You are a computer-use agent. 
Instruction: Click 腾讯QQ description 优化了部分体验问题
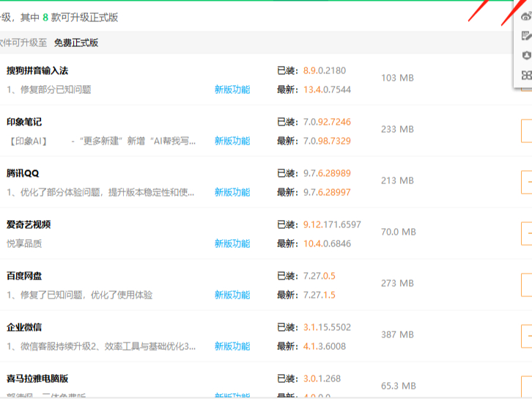pyautogui.click(x=100, y=192)
